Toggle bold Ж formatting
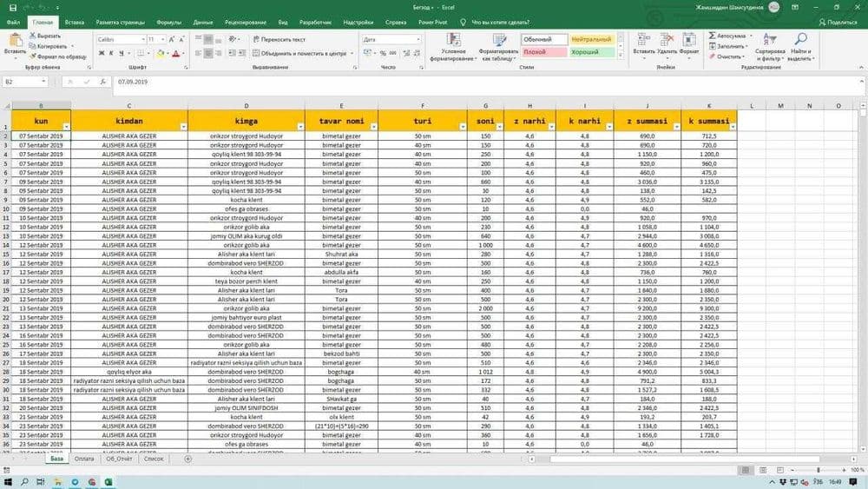868x489 pixels. tap(102, 53)
